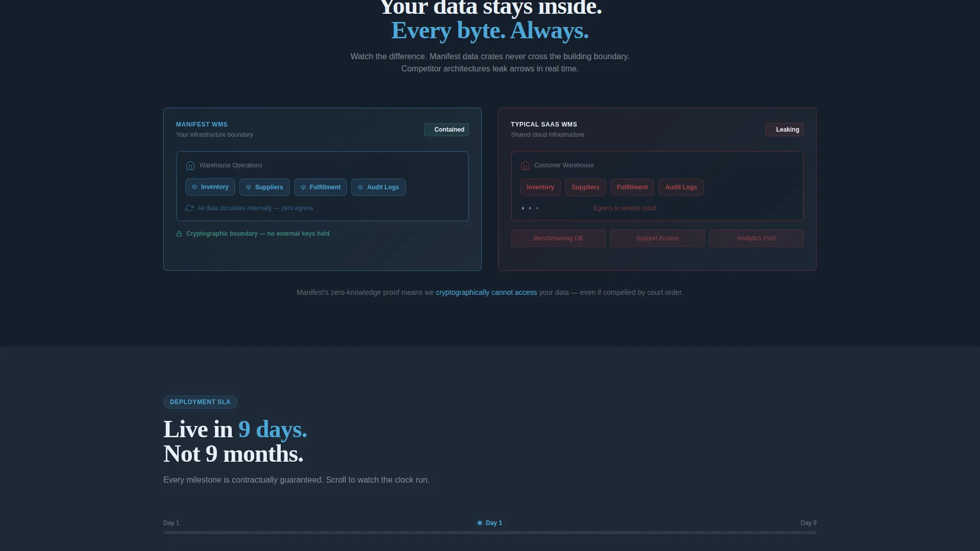Click the 'Not 9 months.' heading
Viewport: 980px width, 551px height.
click(x=233, y=454)
